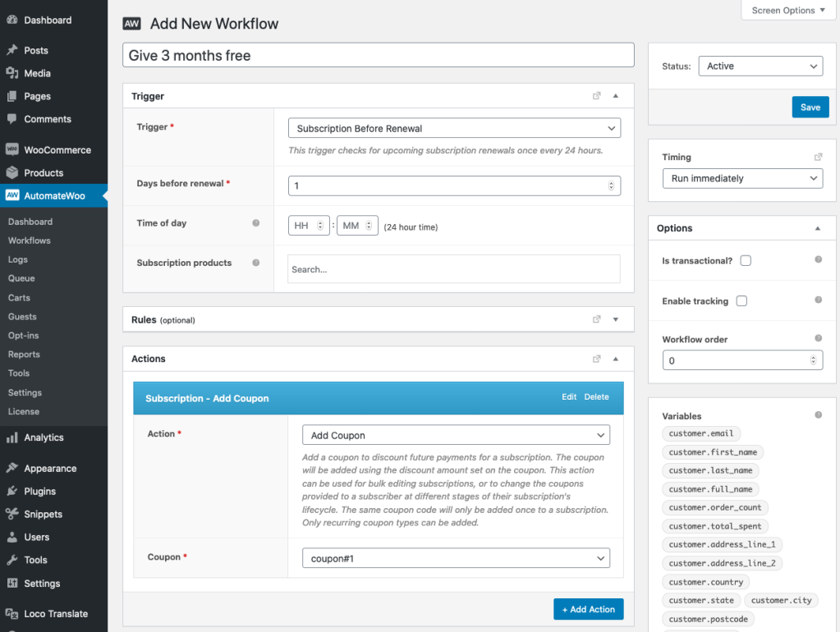
Task: Open the Trigger dropdown for Subscription Before Renewal
Action: tap(454, 128)
